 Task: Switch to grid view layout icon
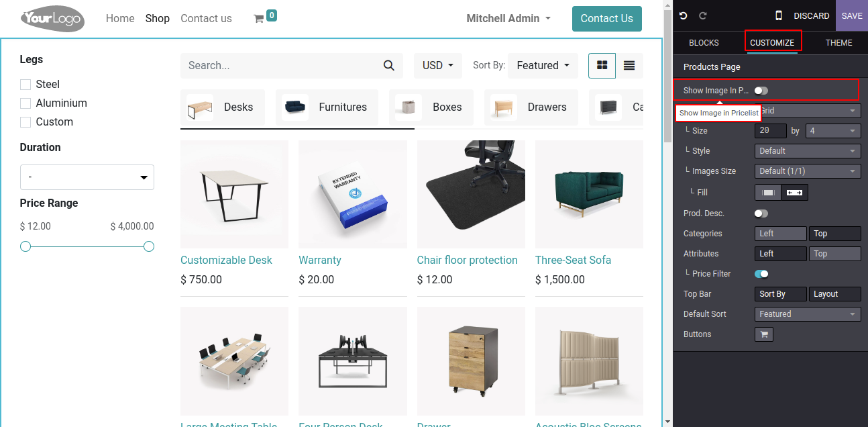pyautogui.click(x=602, y=65)
